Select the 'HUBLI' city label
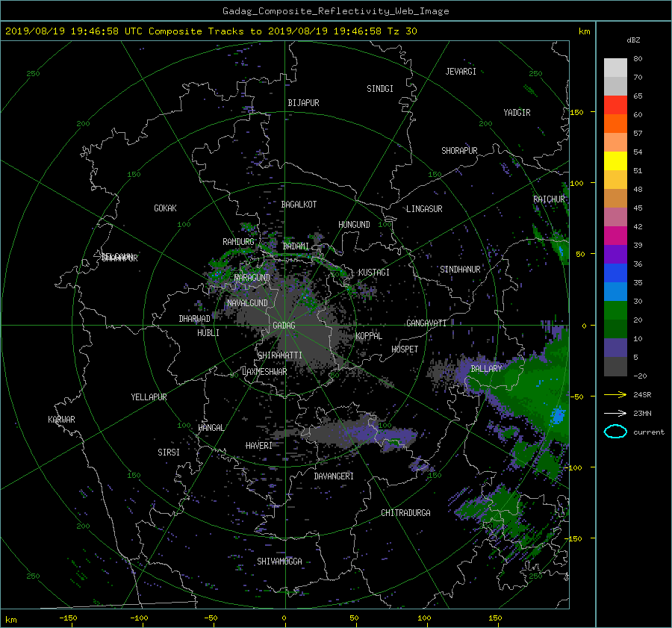 [x=208, y=333]
